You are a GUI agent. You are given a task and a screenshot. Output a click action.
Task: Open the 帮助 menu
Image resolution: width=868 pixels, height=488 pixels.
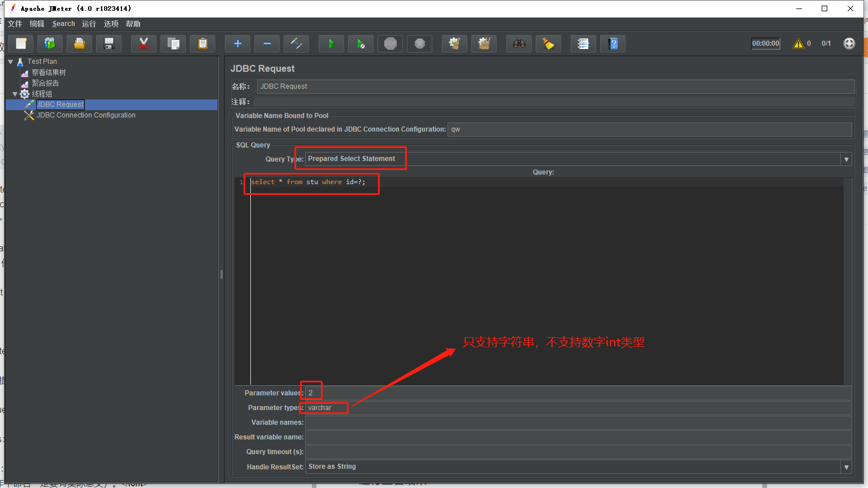click(133, 24)
